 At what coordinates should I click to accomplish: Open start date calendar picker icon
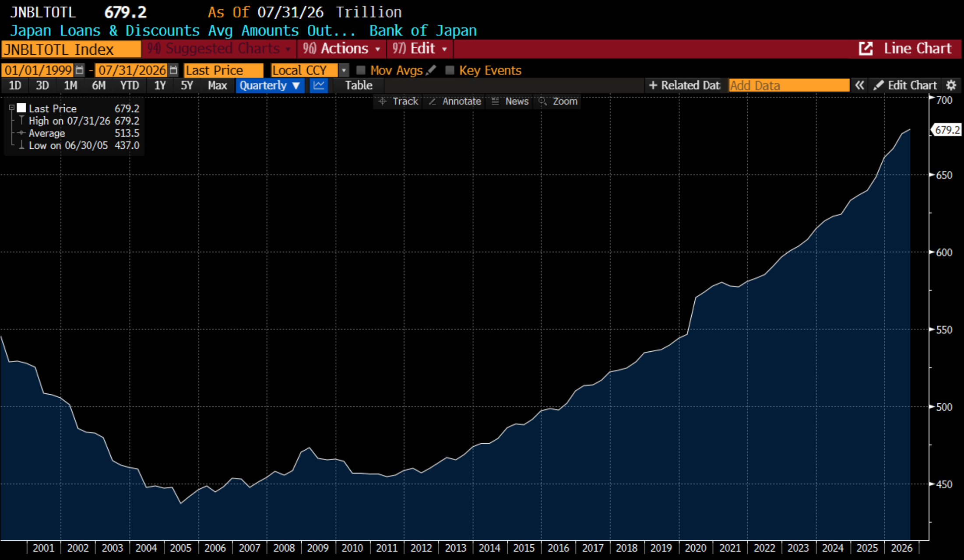[x=79, y=70]
